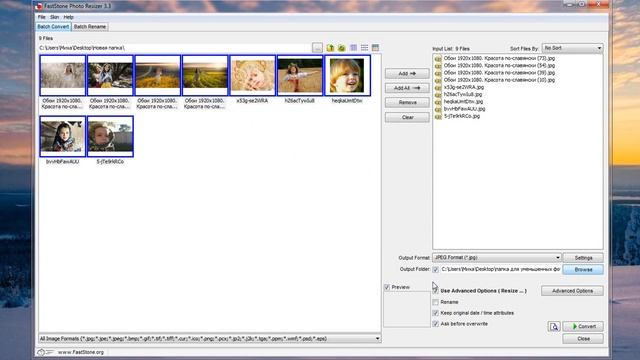Click the Close button at bottom right
This screenshot has height=360, width=640.
(x=583, y=339)
